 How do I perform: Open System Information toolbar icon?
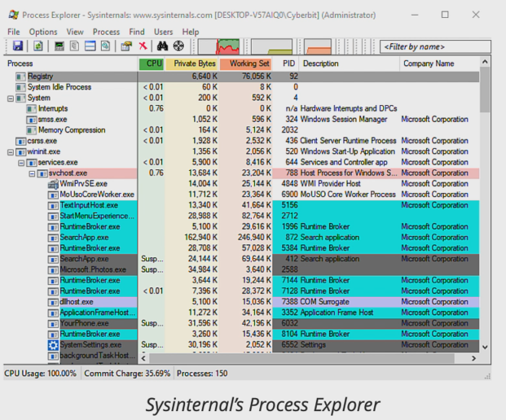pyautogui.click(x=59, y=46)
